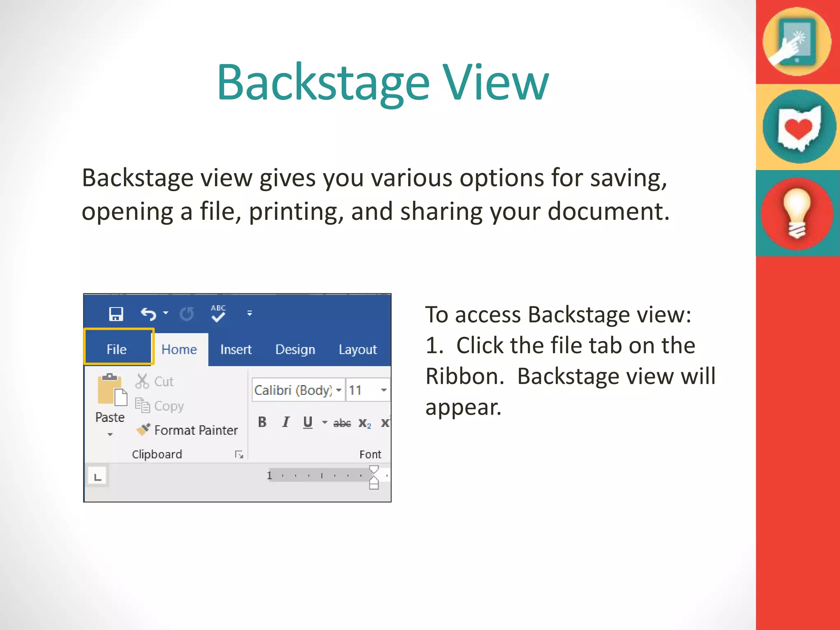Image resolution: width=840 pixels, height=630 pixels.
Task: Open the Calibri (Body) font dropdown
Action: tap(339, 390)
